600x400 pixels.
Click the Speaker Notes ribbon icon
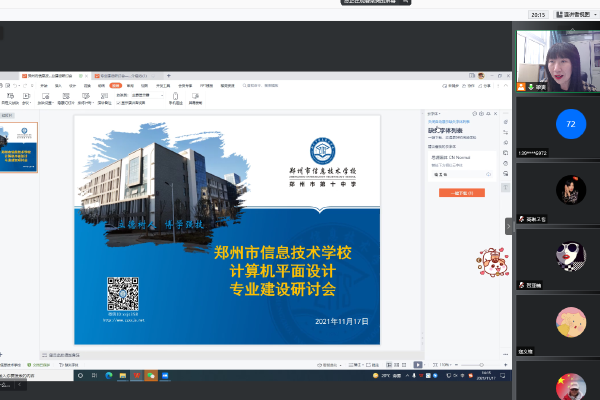tap(104, 96)
